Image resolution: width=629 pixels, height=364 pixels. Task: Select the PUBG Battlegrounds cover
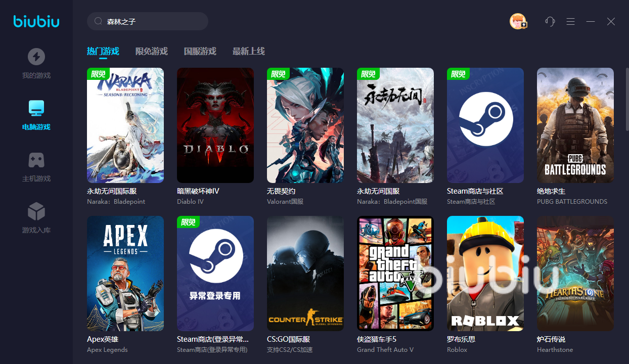[575, 125]
